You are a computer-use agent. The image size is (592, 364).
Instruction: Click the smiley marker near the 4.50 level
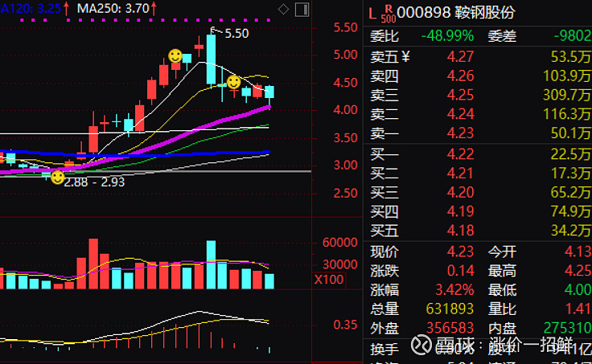[234, 82]
